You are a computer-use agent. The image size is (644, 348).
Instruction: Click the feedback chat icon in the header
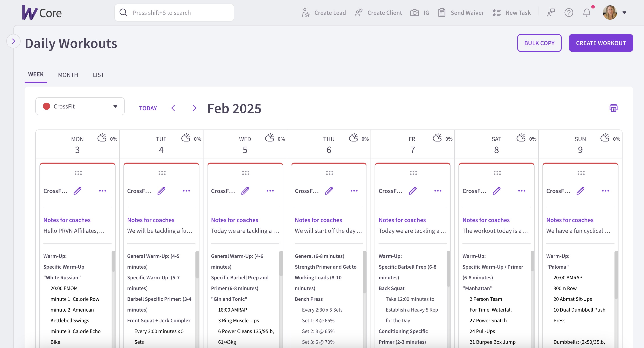pos(551,12)
